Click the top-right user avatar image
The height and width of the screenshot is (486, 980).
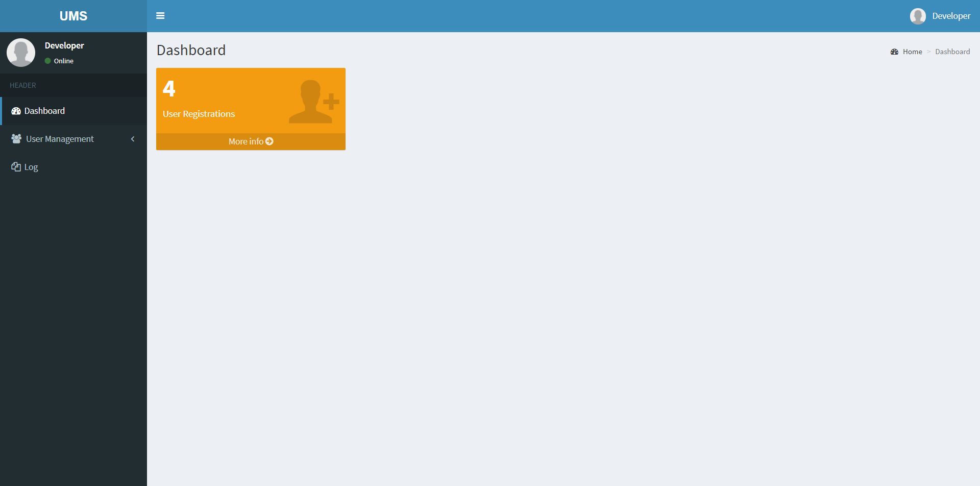pyautogui.click(x=918, y=16)
